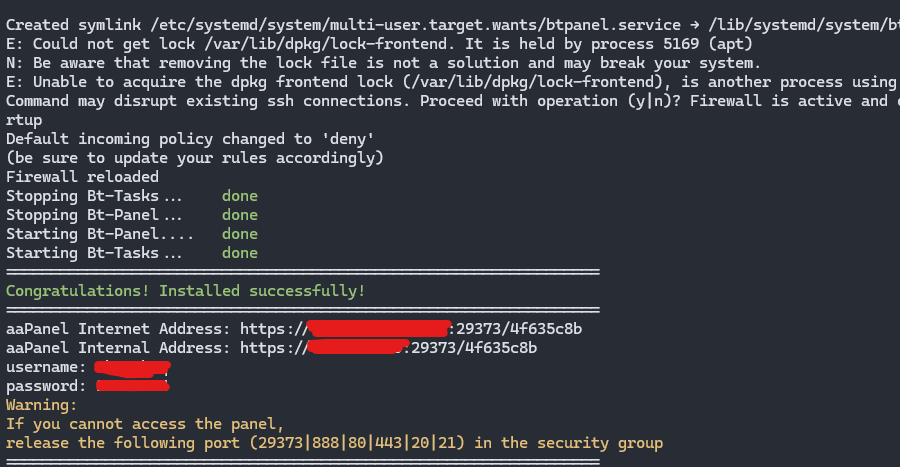Viewport: 900px width, 467px height.
Task: Click "done" beside Stopping Bt-Panel
Action: [x=240, y=215]
